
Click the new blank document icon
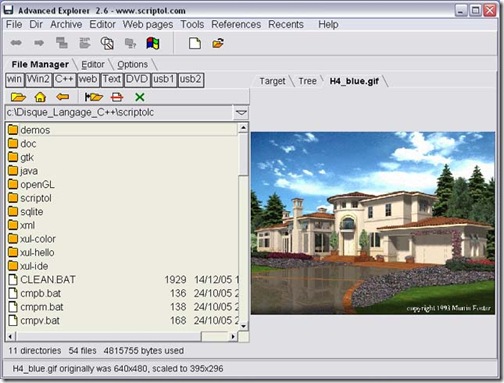pos(195,43)
